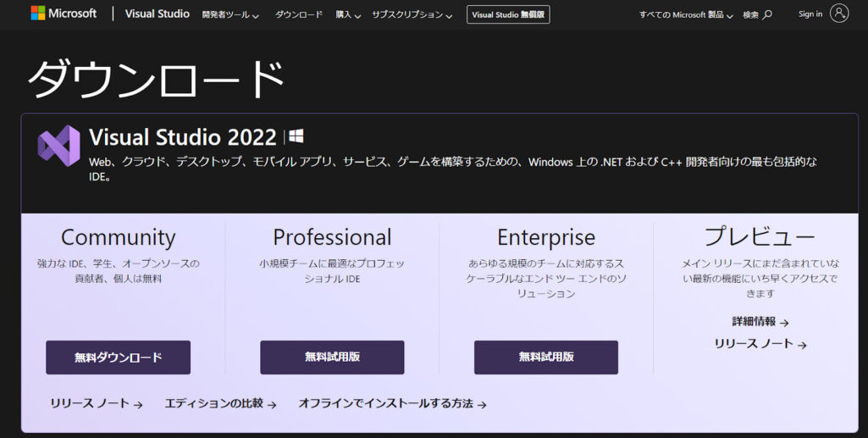Open the bottom-row リリース ノート link
This screenshot has width=868, height=438.
[x=97, y=403]
